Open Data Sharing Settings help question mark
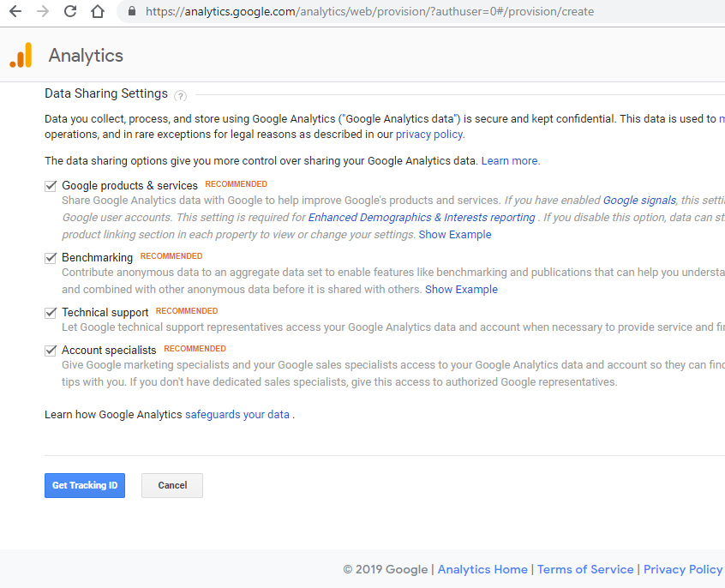This screenshot has width=725, height=588. point(180,96)
